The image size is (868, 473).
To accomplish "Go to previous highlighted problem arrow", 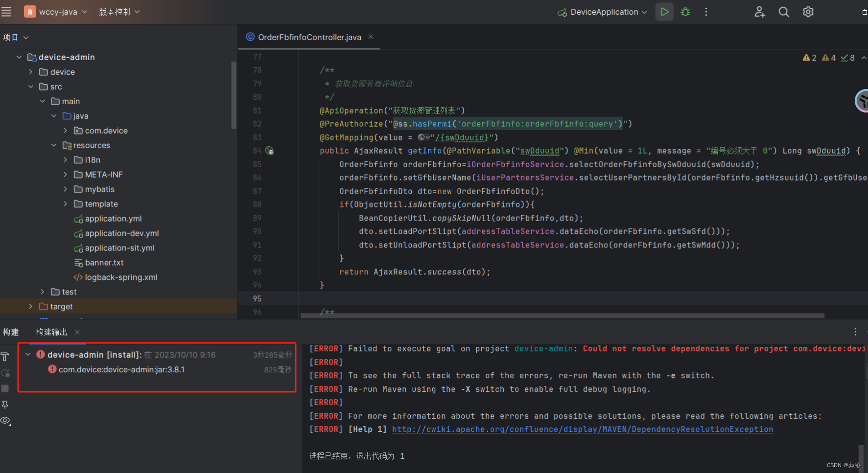I will (x=864, y=58).
